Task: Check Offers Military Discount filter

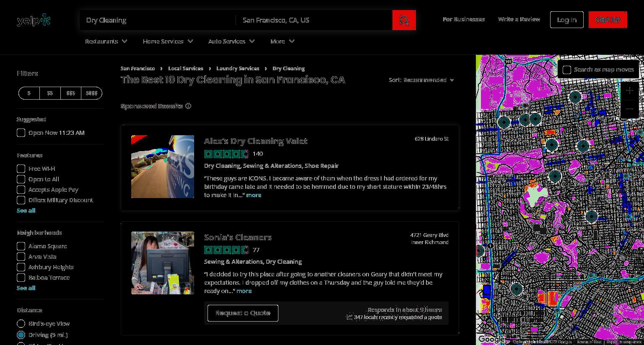Action: (21, 200)
